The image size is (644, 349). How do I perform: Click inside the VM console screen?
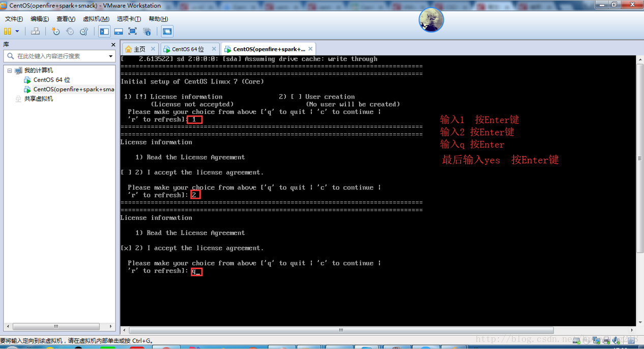pos(378,191)
